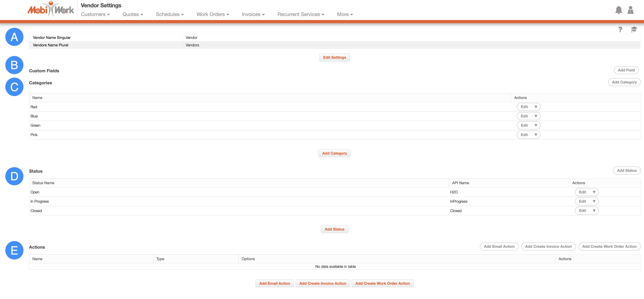Screen dimensions: 644x299
Task: Click the Add Field button
Action: click(626, 70)
